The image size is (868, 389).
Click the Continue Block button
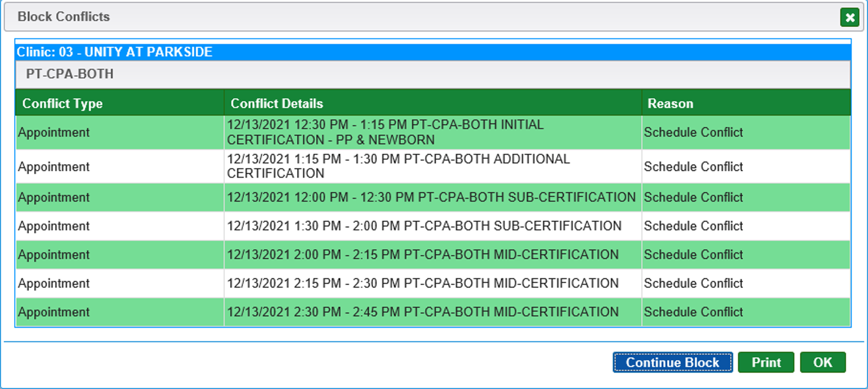(672, 362)
